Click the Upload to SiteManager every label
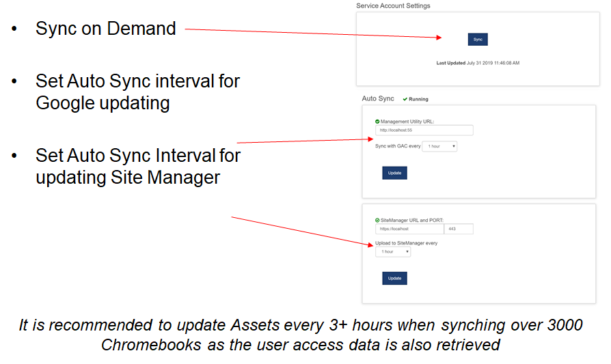Viewport: 611px width, 364px height. 406,242
